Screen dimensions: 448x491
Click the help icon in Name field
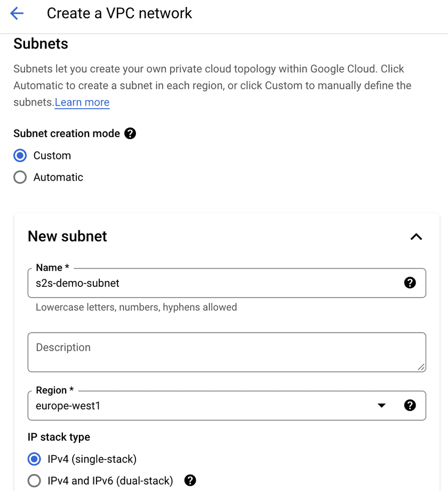point(410,283)
